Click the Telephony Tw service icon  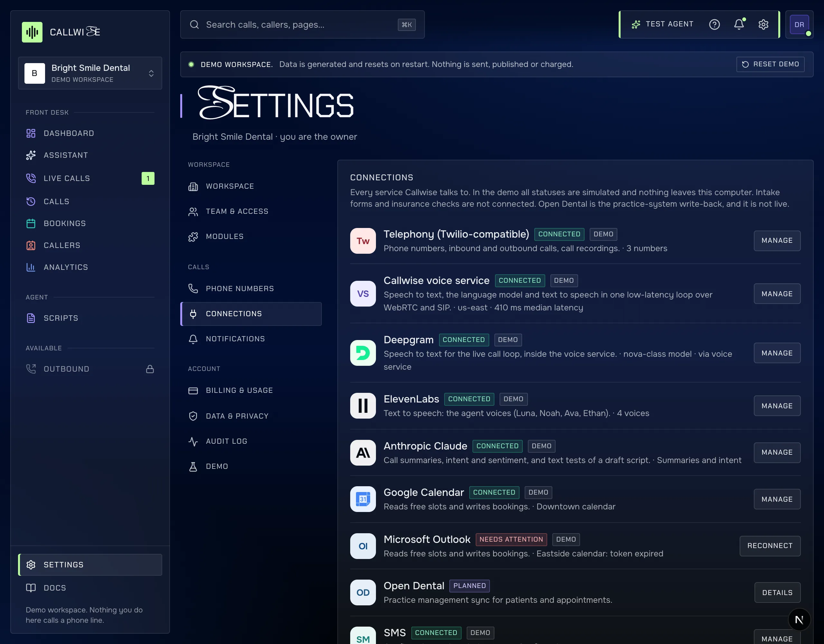362,241
